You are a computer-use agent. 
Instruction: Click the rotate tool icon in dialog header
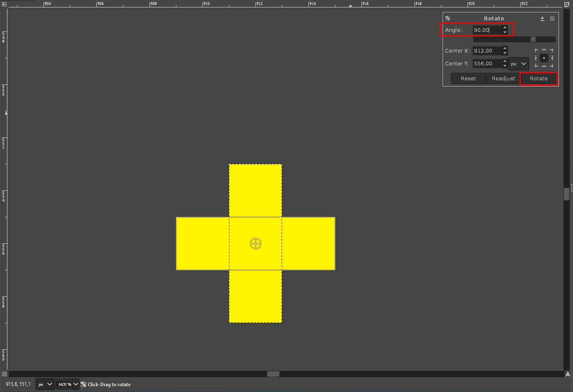[448, 19]
